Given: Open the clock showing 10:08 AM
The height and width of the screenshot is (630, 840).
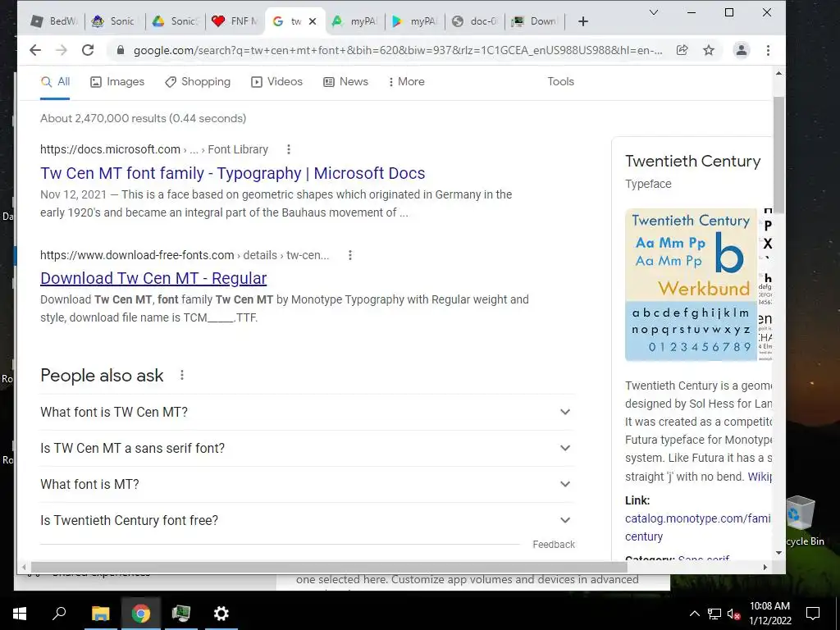Looking at the screenshot, I should [x=769, y=614].
